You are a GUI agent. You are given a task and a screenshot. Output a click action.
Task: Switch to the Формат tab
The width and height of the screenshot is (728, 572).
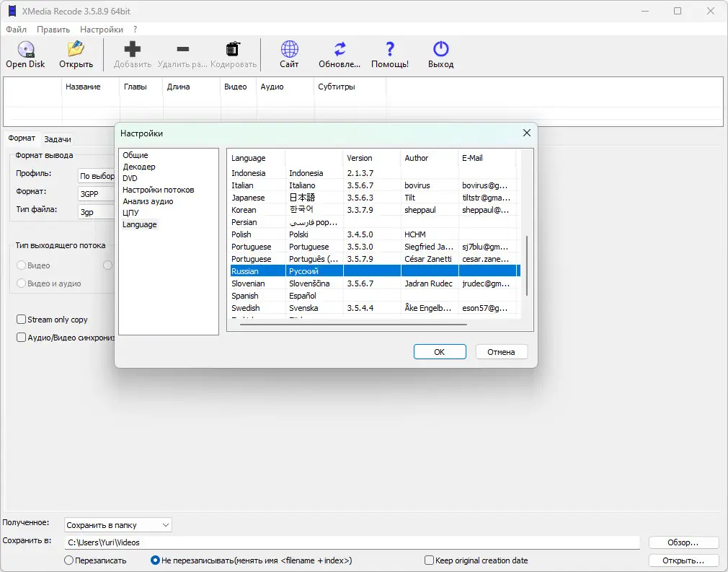coord(22,138)
